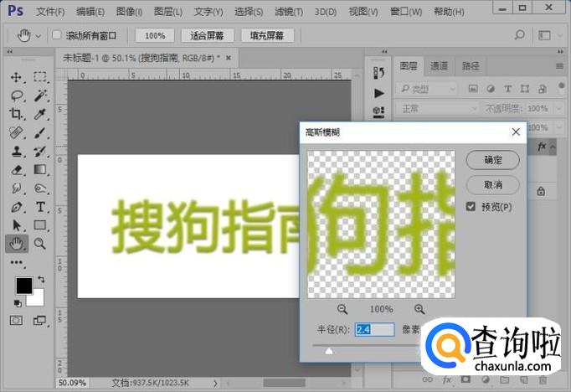Open the extra tools ellipsis menu
Image resolution: width=571 pixels, height=392 pixels.
(x=16, y=262)
